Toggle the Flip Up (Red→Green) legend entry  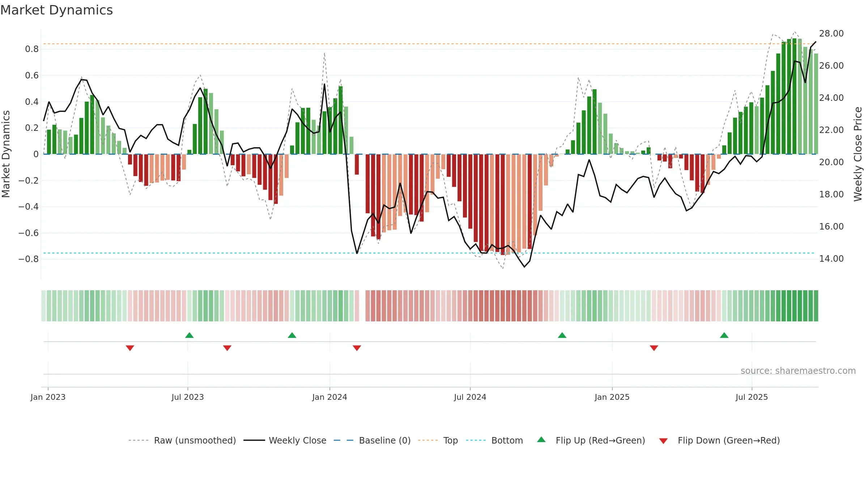(x=591, y=440)
